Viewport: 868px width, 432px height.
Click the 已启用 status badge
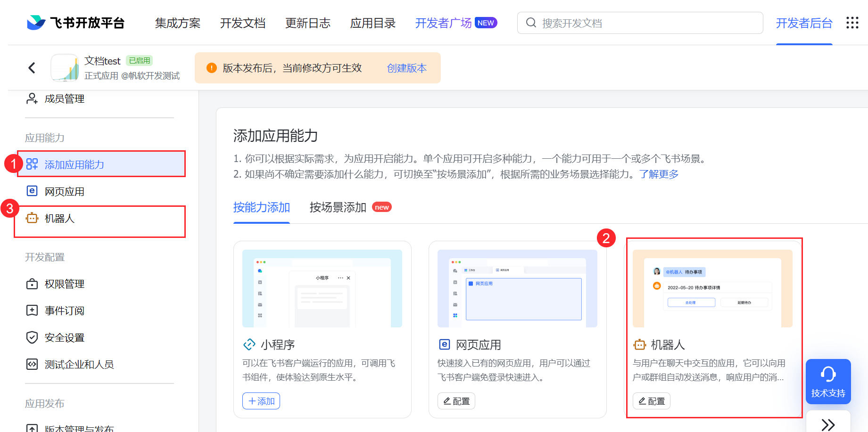click(x=140, y=61)
